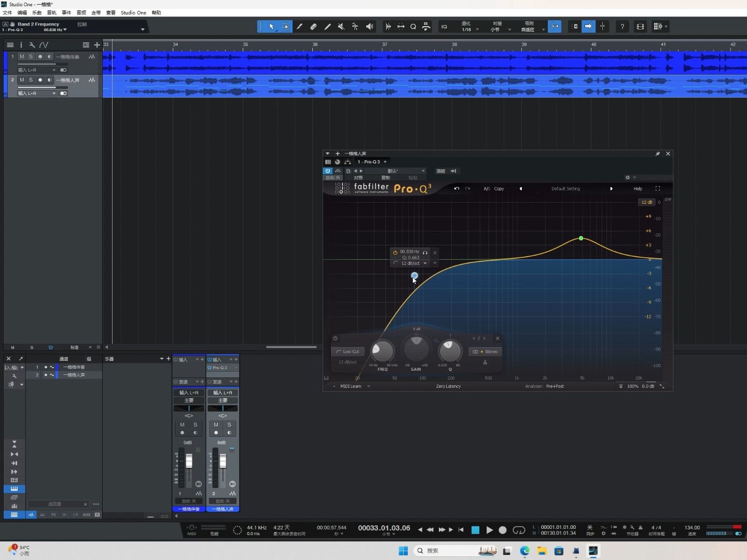Open the 事件 menu

pyautogui.click(x=66, y=12)
